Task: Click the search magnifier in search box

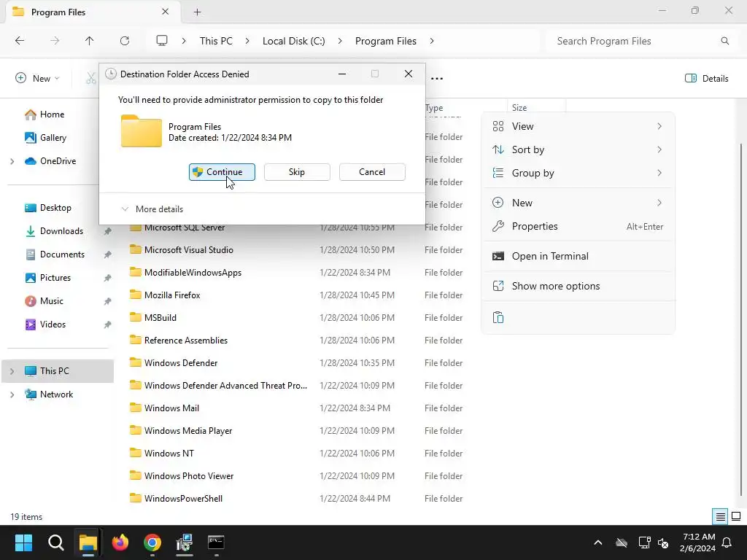Action: tap(724, 41)
